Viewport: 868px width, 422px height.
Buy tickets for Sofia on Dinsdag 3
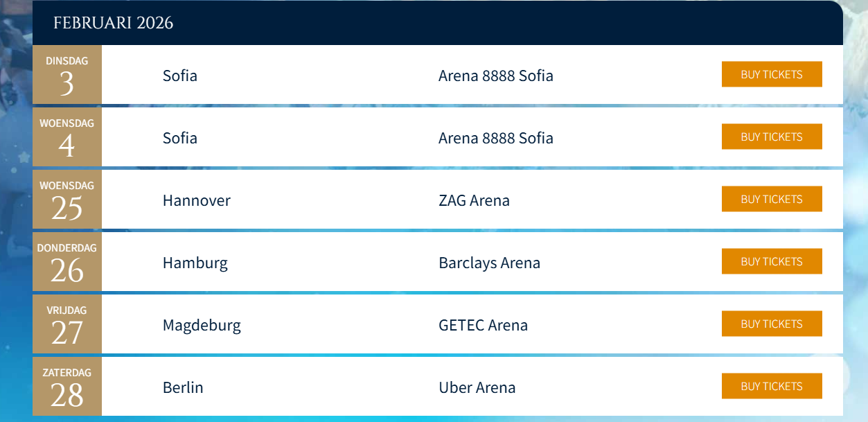772,74
